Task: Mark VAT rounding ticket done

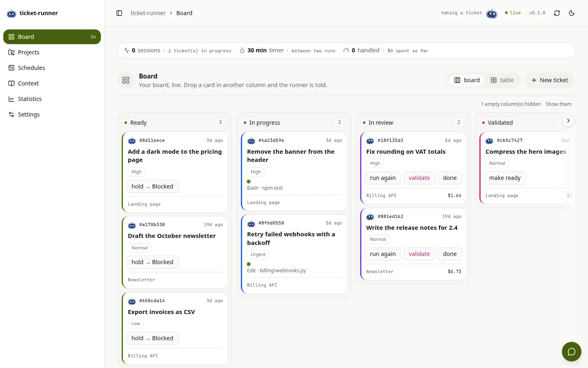Action: click(450, 178)
